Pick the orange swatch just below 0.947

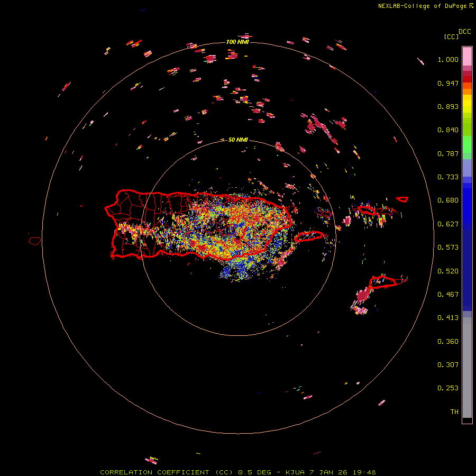[x=467, y=86]
